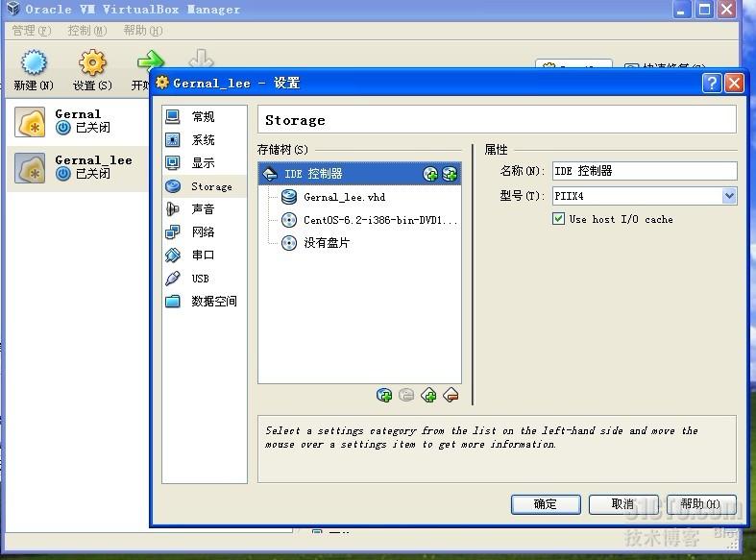
Task: Switch to the 系统 settings category
Action: pos(205,139)
